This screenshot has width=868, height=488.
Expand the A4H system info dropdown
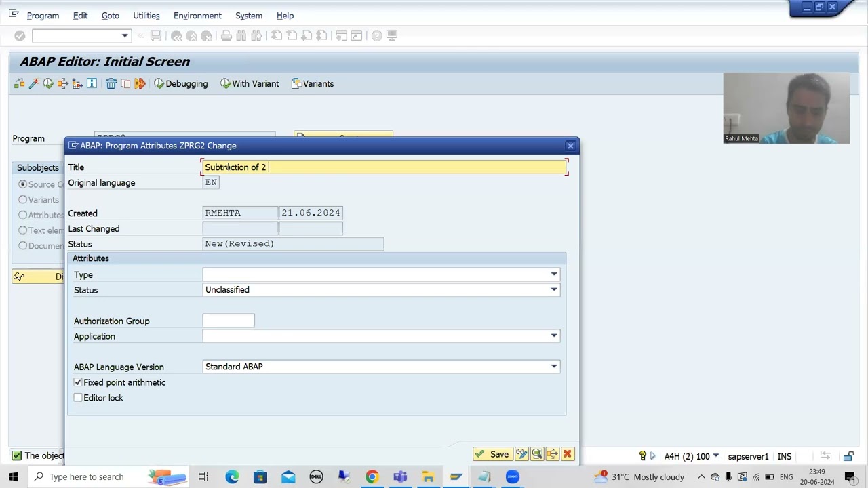[715, 456]
